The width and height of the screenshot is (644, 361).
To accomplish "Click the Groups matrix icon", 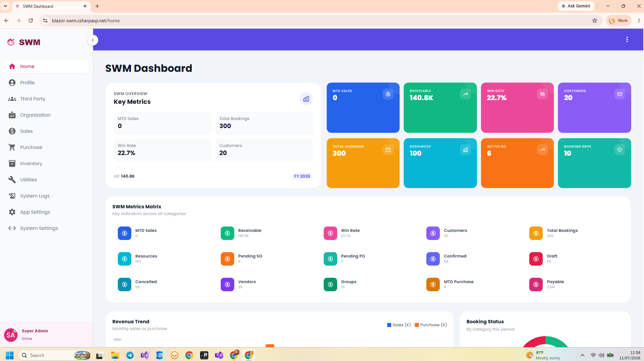I will (330, 284).
